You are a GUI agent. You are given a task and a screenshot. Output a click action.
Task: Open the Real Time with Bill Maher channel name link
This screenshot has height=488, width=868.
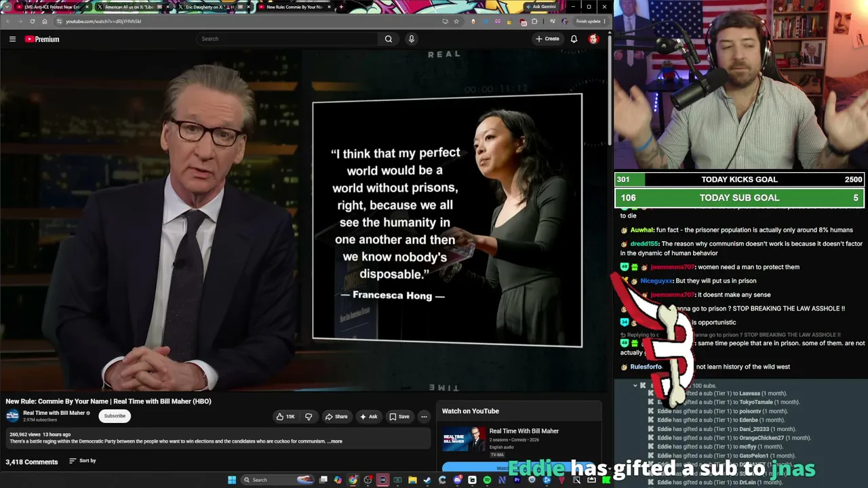click(x=54, y=413)
